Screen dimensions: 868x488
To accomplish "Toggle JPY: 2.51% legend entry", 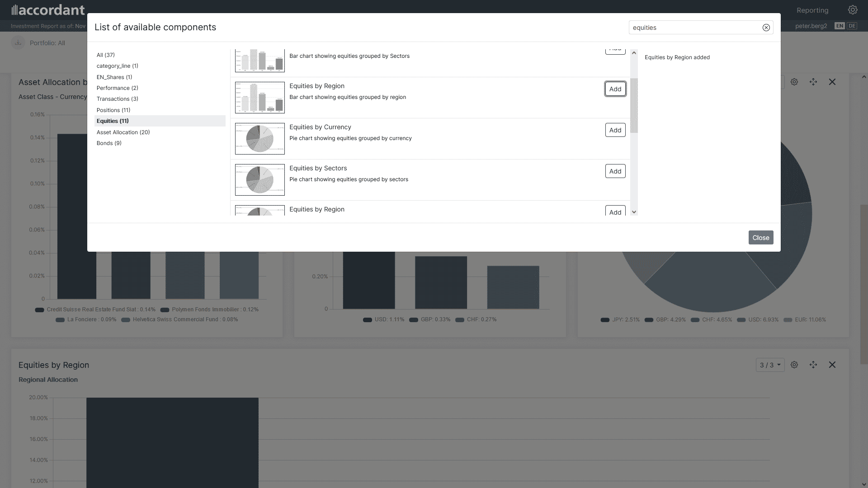I will point(620,320).
